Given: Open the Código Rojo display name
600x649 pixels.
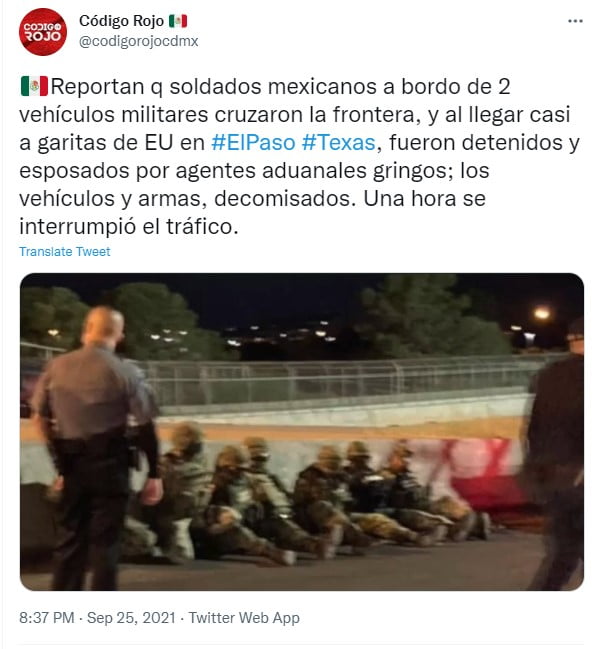Looking at the screenshot, I should coord(122,21).
